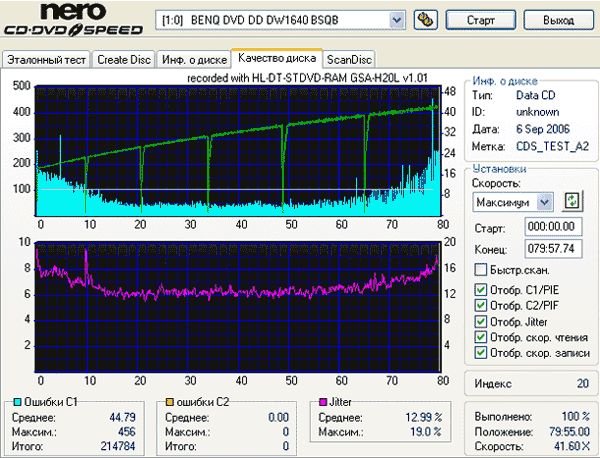
Task: Toggle Отобр. скор. чтения checkbox
Action: 480,337
